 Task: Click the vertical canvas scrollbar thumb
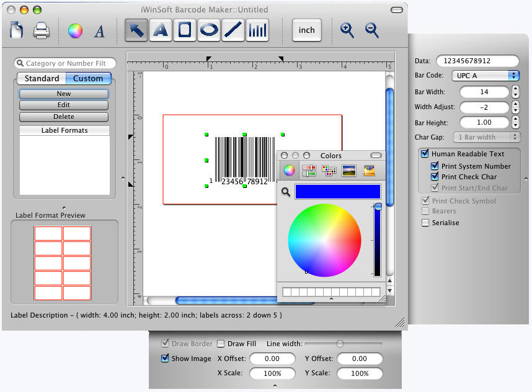[390, 147]
